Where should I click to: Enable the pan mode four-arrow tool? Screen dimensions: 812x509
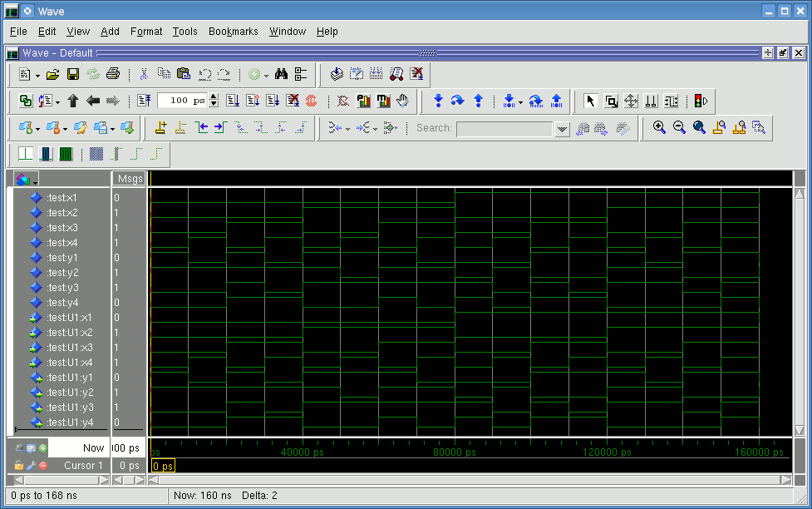click(x=631, y=101)
